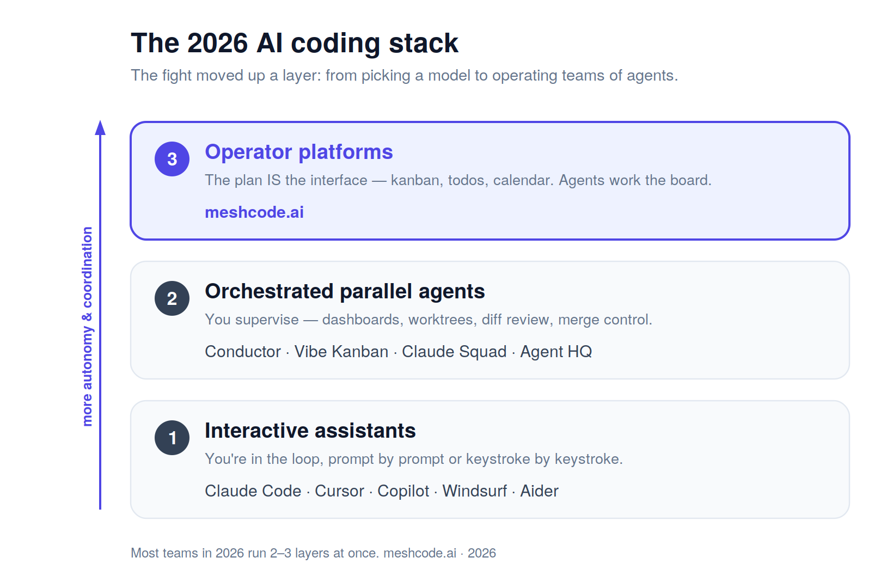Select the 'Orchestrated parallel agents' heading
This screenshot has width=893, height=588.
[345, 291]
